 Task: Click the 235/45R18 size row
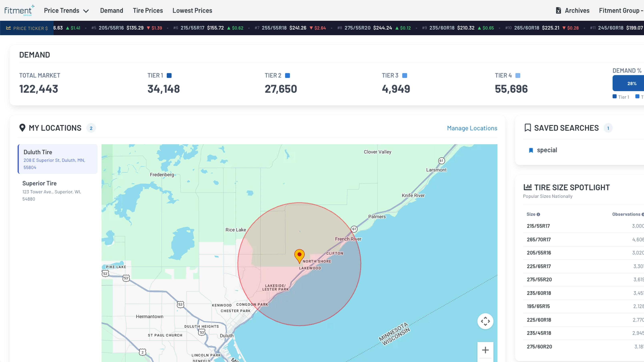(x=583, y=333)
